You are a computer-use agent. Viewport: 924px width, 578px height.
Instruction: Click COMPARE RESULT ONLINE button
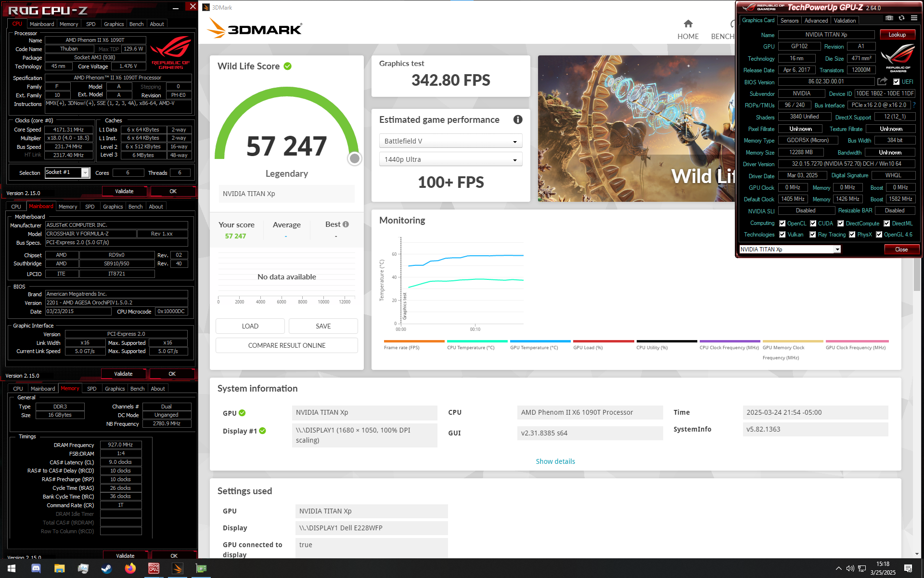(287, 345)
